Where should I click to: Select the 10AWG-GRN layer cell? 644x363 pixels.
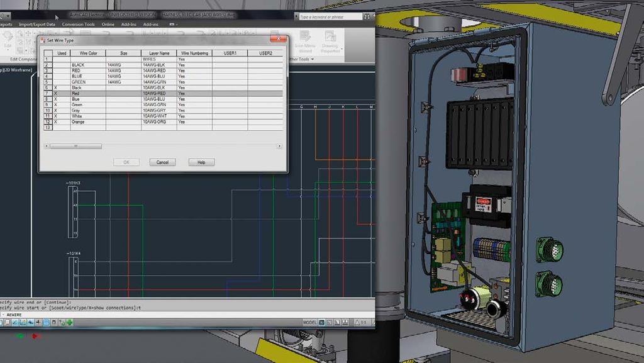pyautogui.click(x=159, y=104)
